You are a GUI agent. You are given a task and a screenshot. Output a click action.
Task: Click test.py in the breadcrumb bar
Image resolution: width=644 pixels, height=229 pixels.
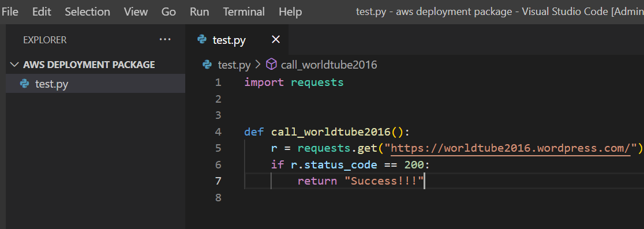point(234,65)
